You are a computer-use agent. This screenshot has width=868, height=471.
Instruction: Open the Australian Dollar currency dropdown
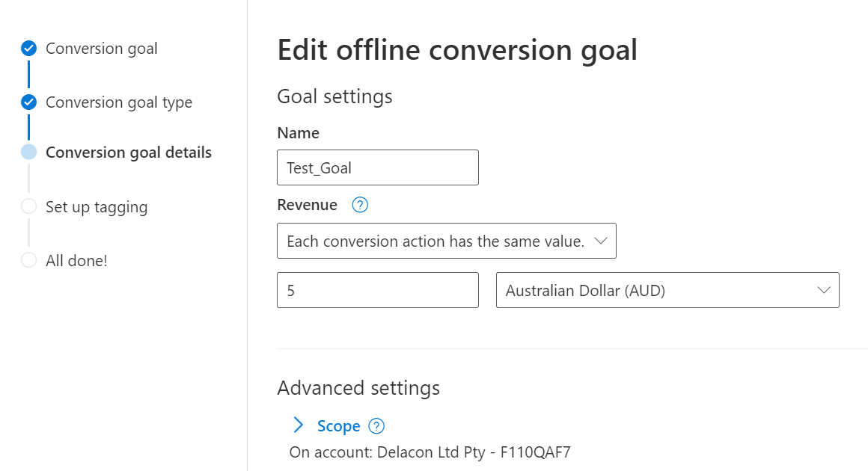(667, 290)
